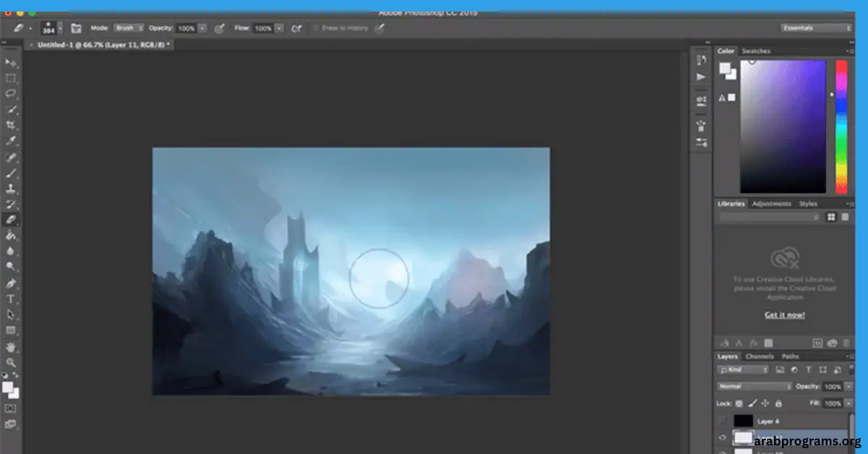Toggle pressure for opacity button
Viewport: 868px width, 454px height.
click(x=218, y=28)
